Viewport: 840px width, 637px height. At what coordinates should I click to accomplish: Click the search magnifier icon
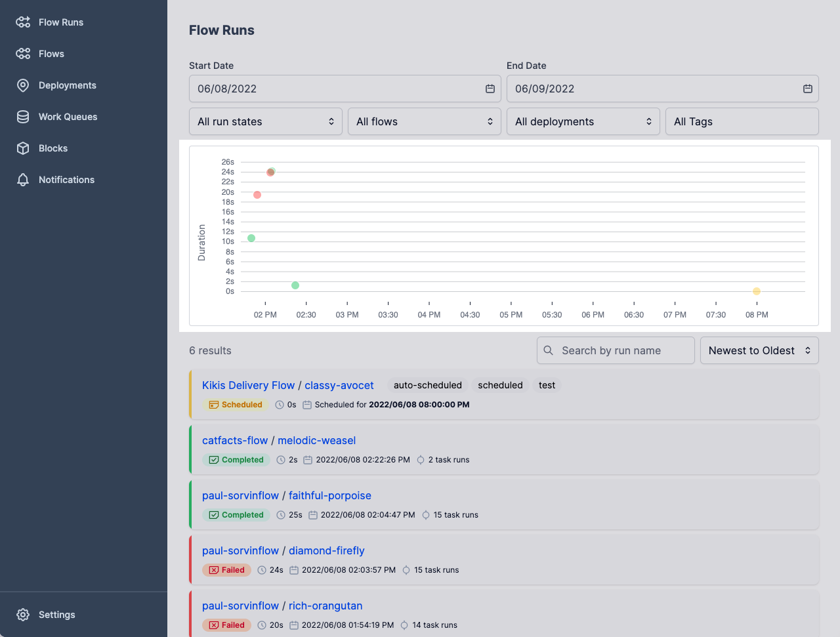pos(549,350)
